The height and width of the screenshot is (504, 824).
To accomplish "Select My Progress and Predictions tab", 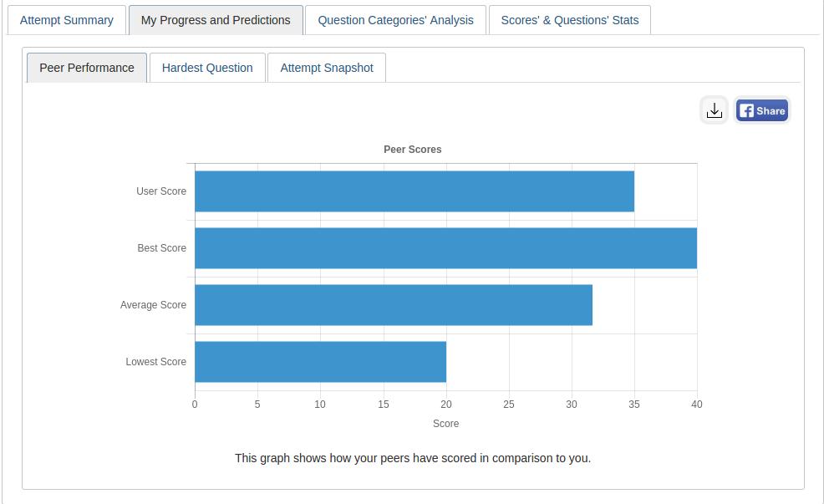I will [x=216, y=20].
